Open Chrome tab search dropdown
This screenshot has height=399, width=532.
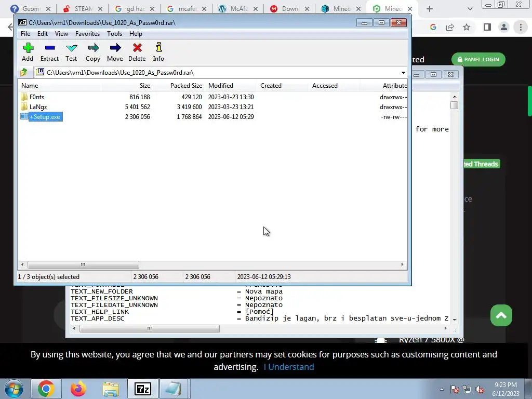(x=470, y=9)
